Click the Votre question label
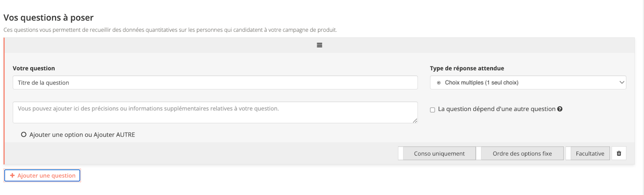This screenshot has height=195, width=644. [34, 68]
